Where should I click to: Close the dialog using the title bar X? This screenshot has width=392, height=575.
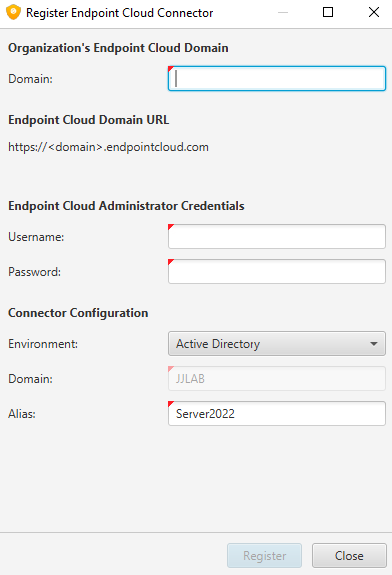tap(374, 12)
